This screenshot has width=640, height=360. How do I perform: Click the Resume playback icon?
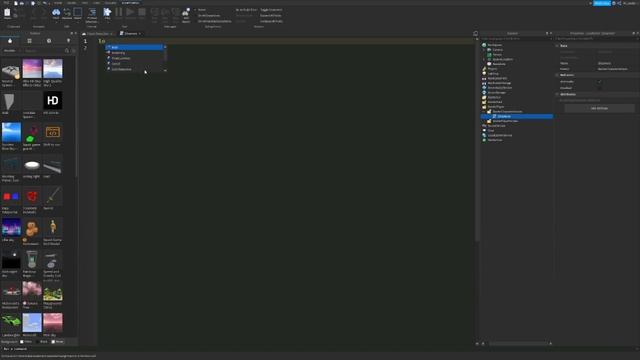coord(130,12)
